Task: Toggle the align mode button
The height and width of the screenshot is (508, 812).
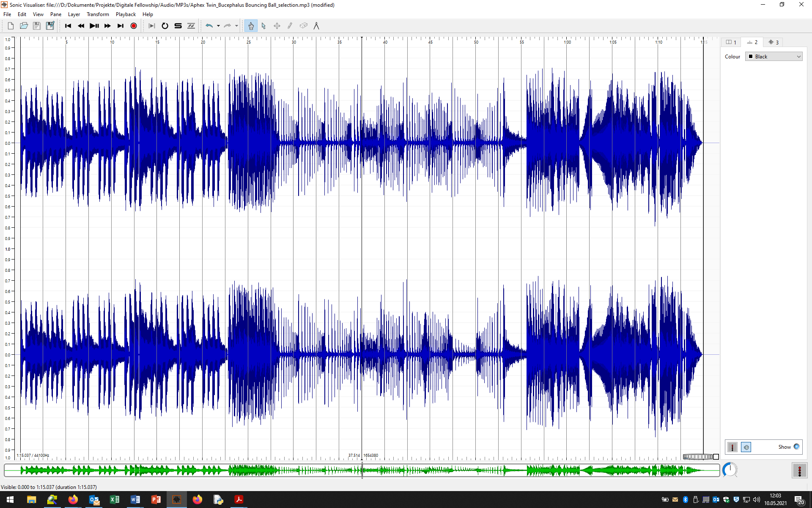Action: (191, 26)
